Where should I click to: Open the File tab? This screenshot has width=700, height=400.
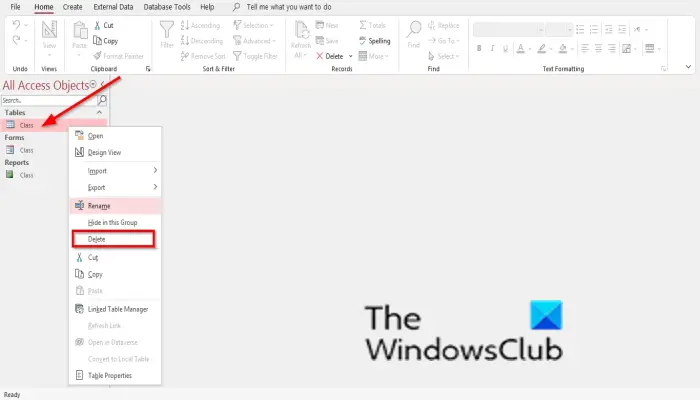pyautogui.click(x=15, y=7)
